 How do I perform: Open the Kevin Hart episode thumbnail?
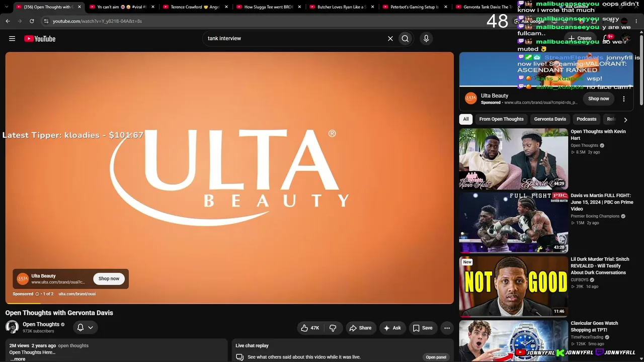(513, 159)
